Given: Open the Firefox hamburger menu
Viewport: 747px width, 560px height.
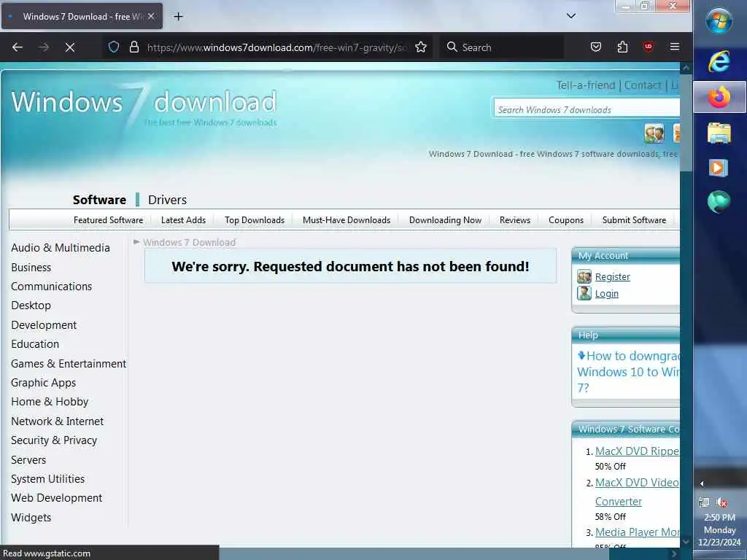Looking at the screenshot, I should (675, 47).
